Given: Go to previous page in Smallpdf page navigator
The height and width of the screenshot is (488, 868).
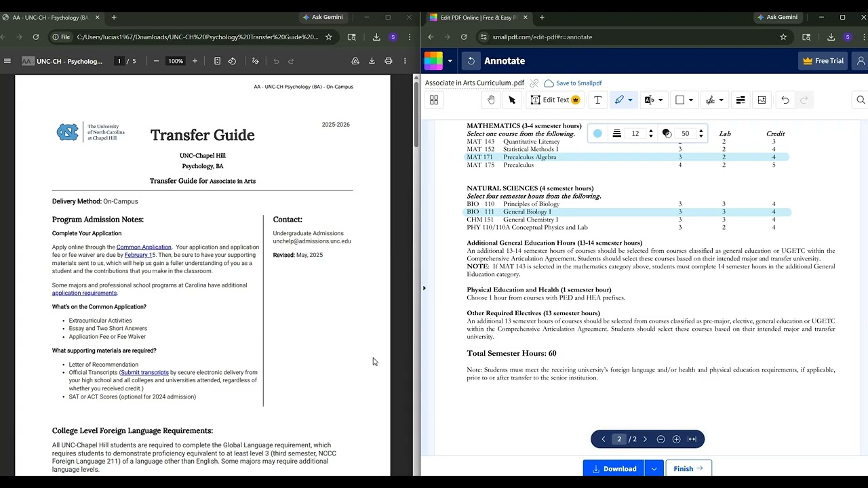Looking at the screenshot, I should pyautogui.click(x=603, y=439).
